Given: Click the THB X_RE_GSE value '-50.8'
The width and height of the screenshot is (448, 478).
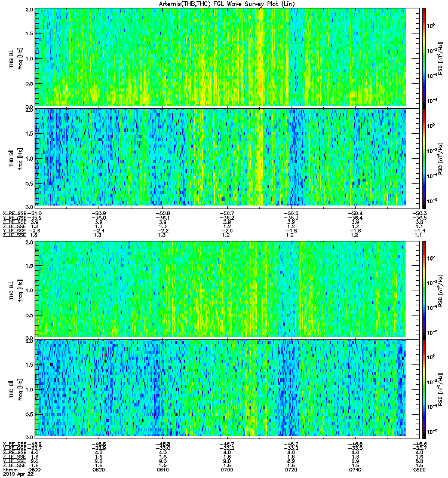Looking at the screenshot, I should pos(162,213).
